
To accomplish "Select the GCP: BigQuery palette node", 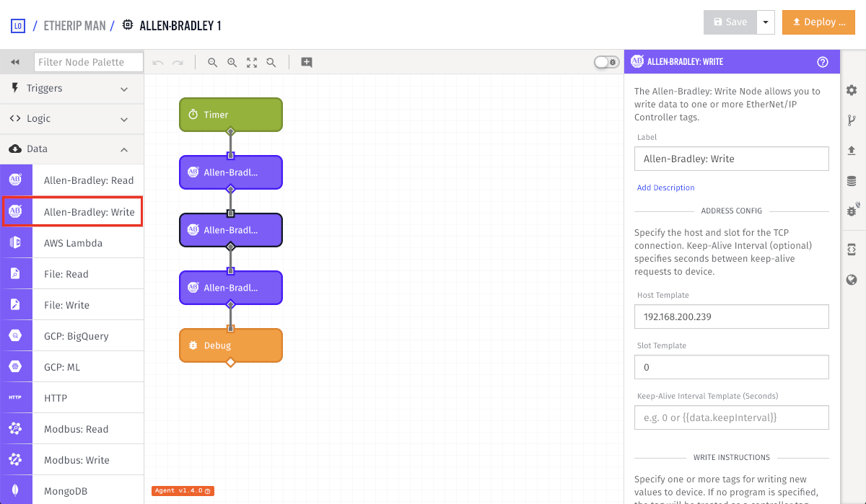I will pyautogui.click(x=72, y=336).
